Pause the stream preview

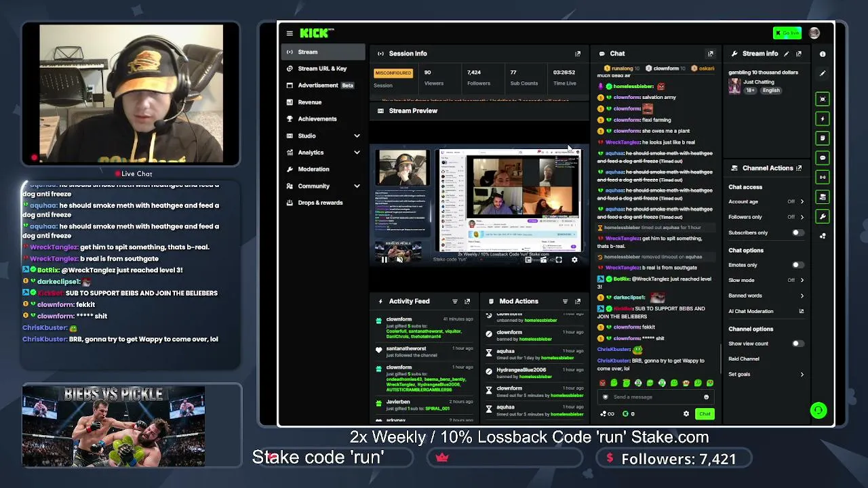pyautogui.click(x=384, y=260)
